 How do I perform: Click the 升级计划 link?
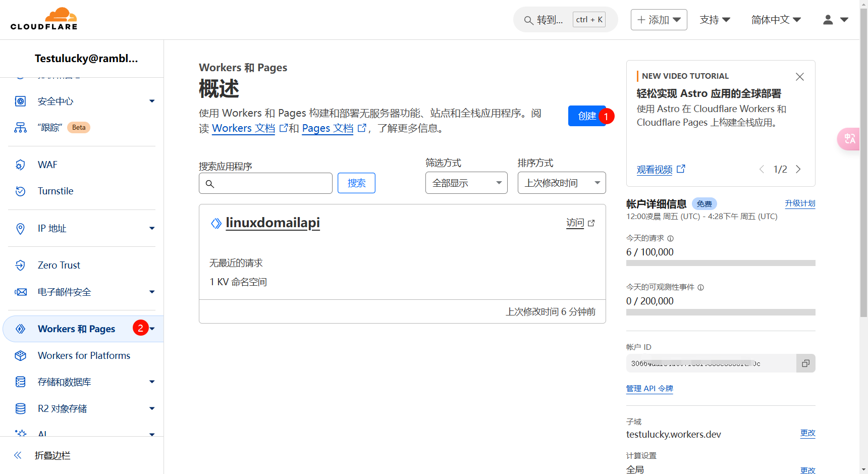tap(800, 203)
